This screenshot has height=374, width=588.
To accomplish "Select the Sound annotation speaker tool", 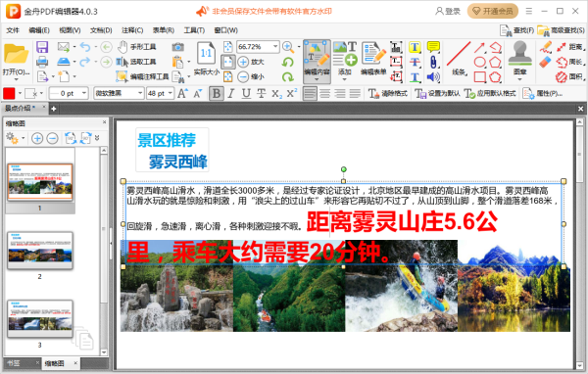I will tap(433, 77).
